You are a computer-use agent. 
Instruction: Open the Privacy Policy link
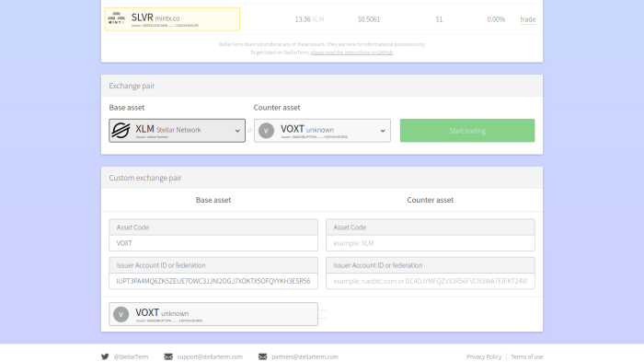click(484, 356)
